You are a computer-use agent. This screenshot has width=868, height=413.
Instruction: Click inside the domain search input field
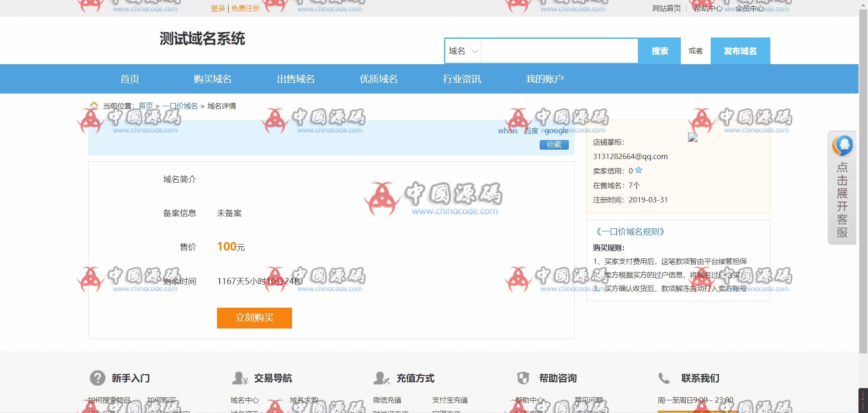559,51
